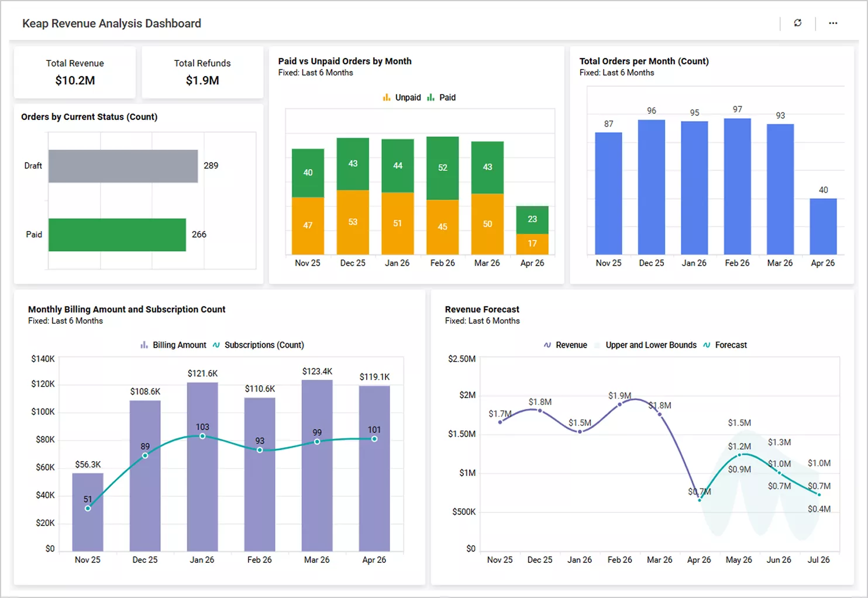Image resolution: width=868 pixels, height=598 pixels.
Task: Click the Dec 25 total orders bar 96
Action: 652,187
